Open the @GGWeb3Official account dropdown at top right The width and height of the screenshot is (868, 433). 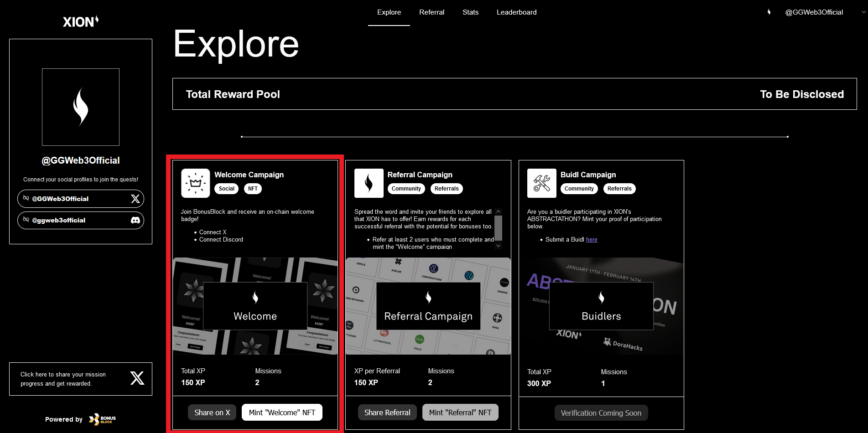coord(863,12)
